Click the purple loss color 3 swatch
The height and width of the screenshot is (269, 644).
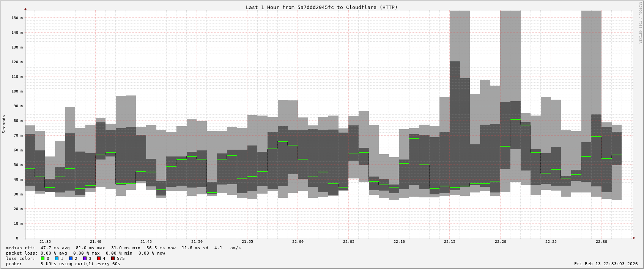click(x=85, y=258)
